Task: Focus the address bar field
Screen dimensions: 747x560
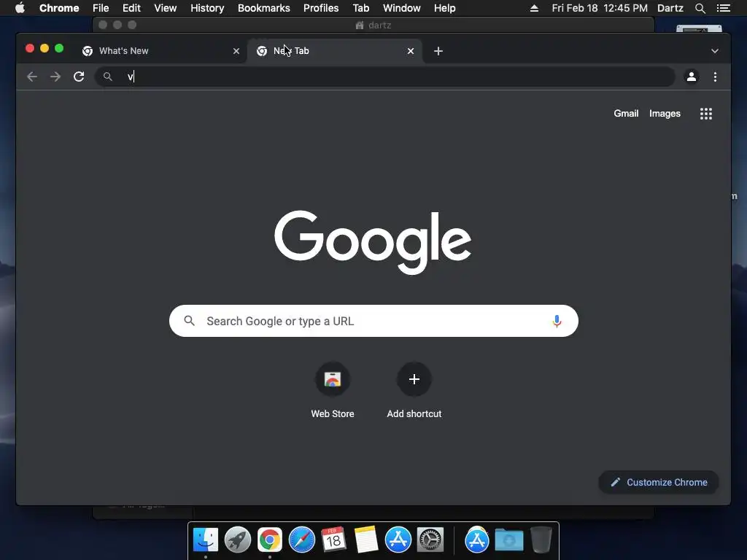Action: click(385, 77)
